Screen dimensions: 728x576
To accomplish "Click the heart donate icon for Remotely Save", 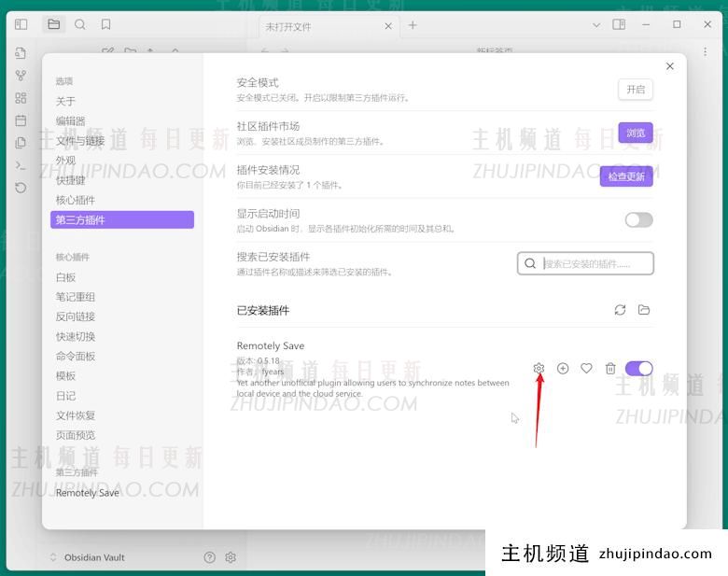I will [586, 369].
